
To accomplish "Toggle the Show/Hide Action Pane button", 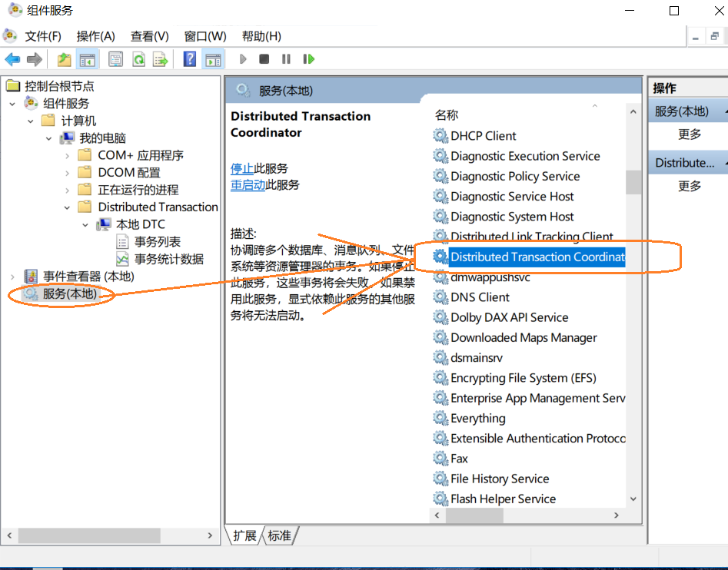I will coord(213,59).
